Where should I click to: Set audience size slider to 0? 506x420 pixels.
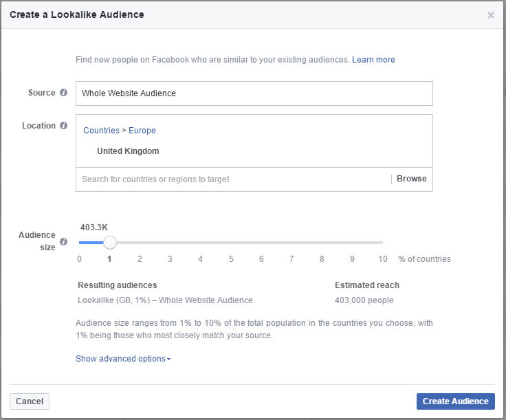pyautogui.click(x=80, y=243)
